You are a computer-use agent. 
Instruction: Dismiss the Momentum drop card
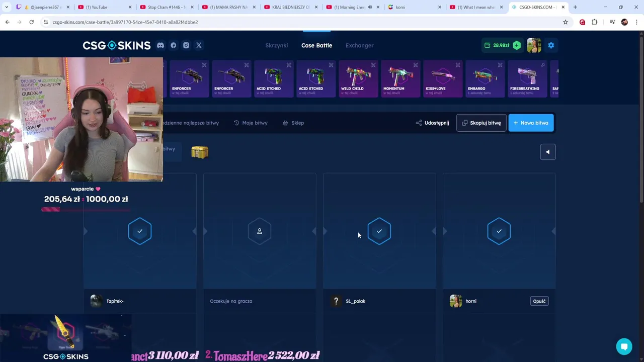coord(416,65)
